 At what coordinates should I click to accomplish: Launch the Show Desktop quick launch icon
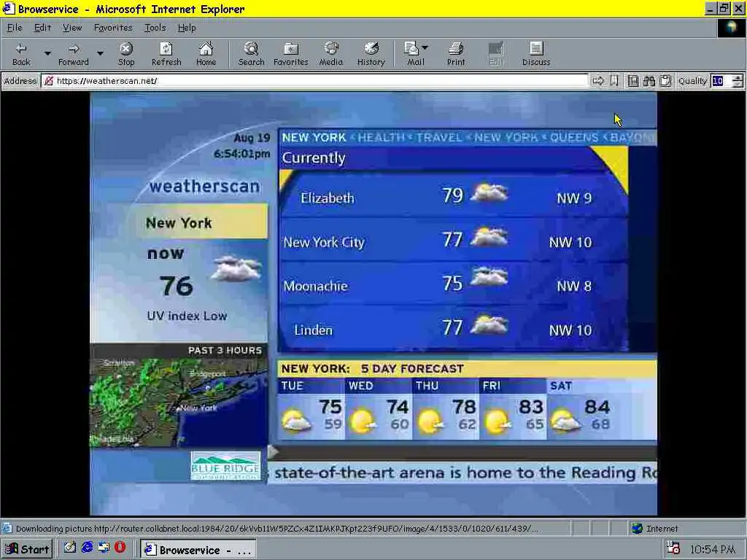[x=70, y=548]
